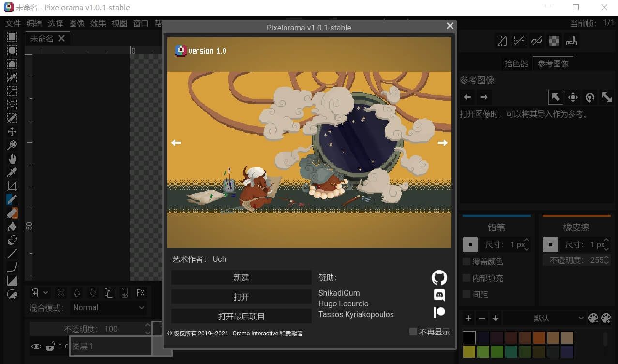
Task: Step the layer 不透明度 100 spinner
Action: (148, 329)
